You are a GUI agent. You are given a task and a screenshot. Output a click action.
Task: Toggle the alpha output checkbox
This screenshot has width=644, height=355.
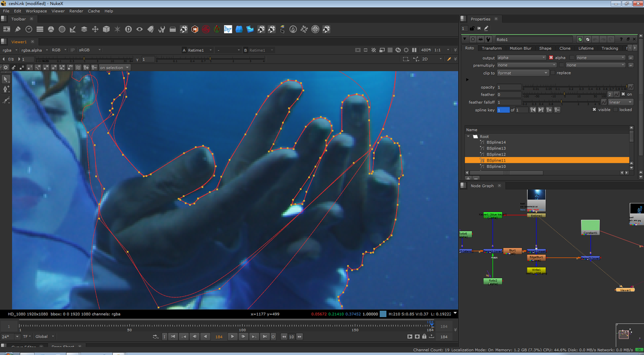[x=551, y=58]
